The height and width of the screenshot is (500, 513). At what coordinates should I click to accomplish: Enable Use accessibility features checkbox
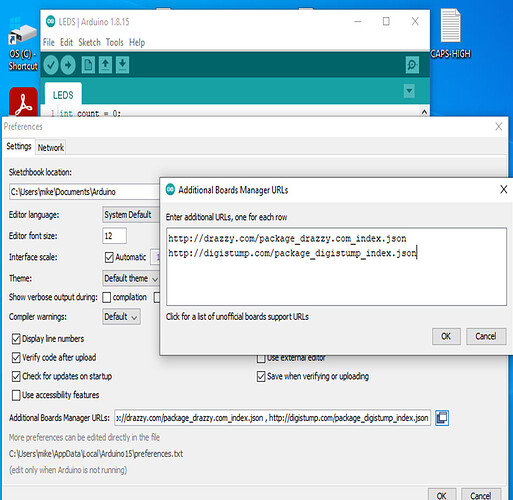16,395
